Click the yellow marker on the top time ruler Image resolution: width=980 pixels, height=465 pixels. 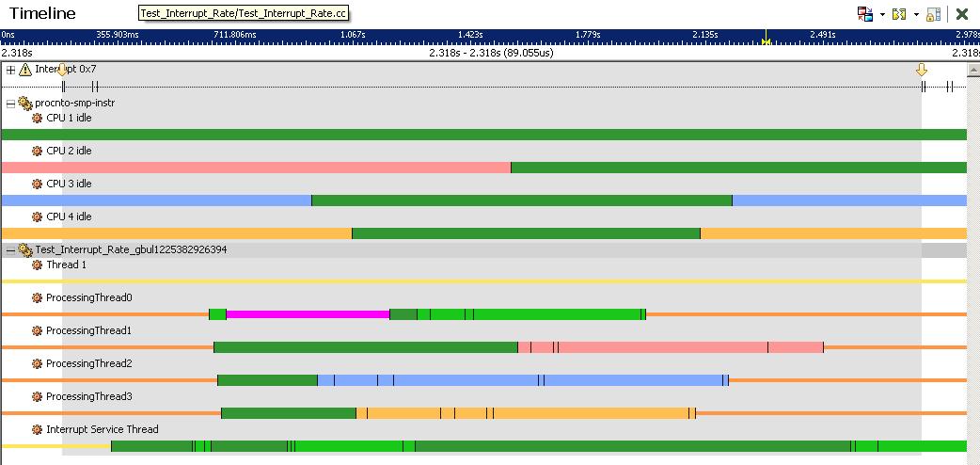coord(766,41)
